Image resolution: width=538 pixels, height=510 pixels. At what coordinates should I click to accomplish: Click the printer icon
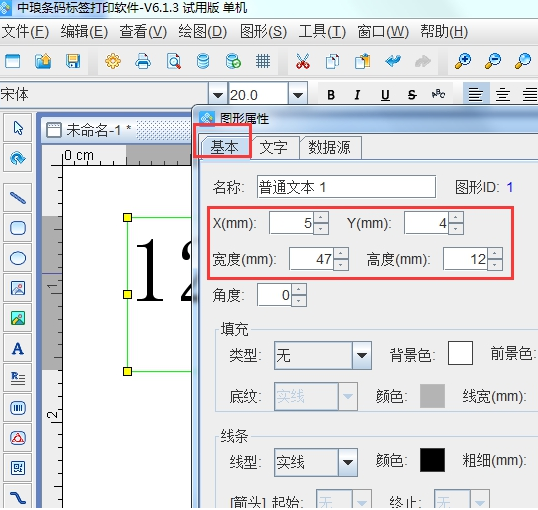coord(143,62)
